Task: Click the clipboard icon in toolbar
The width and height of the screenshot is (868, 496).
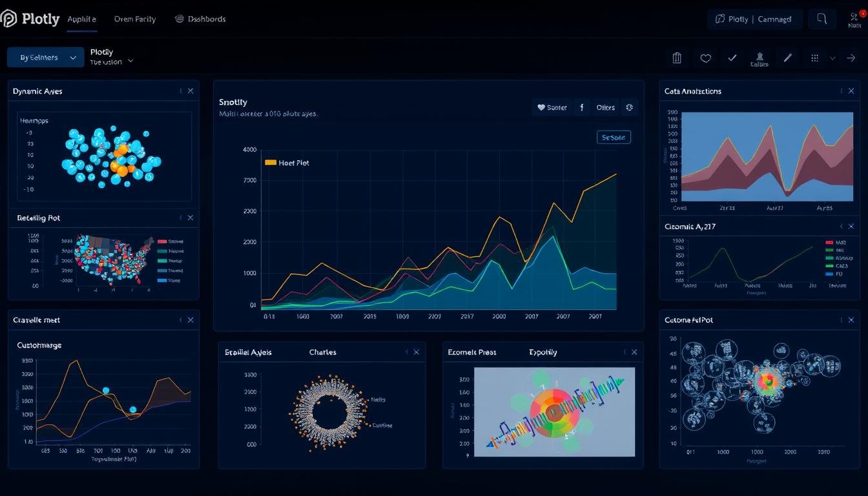Action: pyautogui.click(x=677, y=57)
